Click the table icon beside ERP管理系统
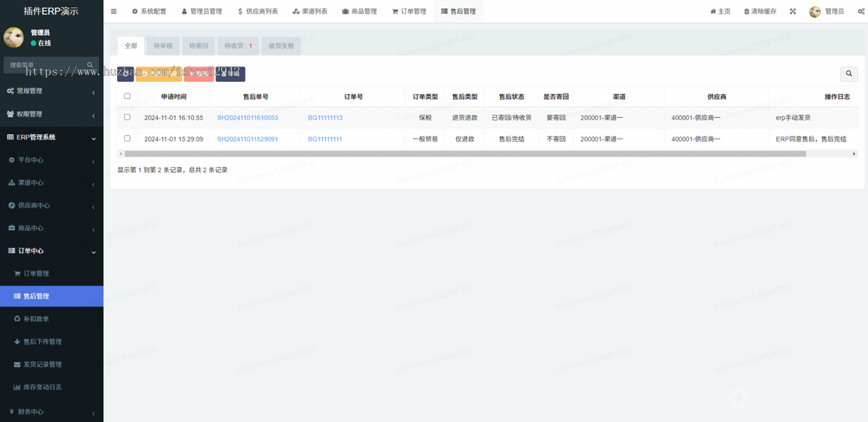This screenshot has height=422, width=868. [10, 137]
